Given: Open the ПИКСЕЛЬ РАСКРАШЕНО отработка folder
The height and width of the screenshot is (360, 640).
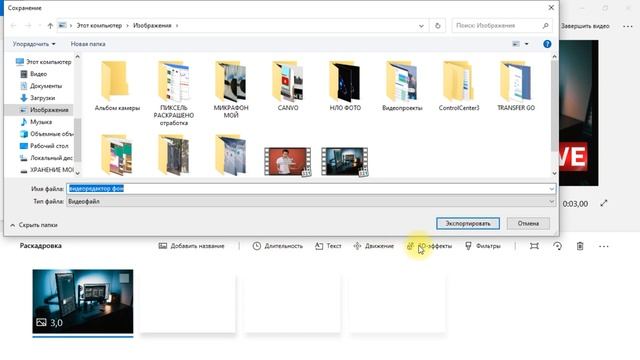Looking at the screenshot, I should [x=174, y=93].
